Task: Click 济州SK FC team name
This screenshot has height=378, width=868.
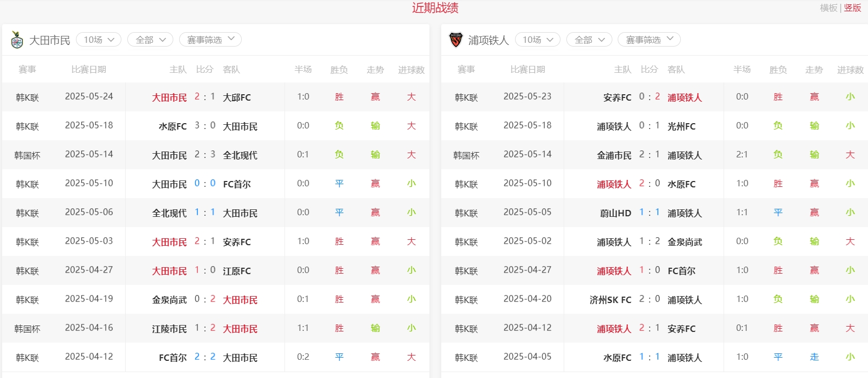Action: click(610, 300)
